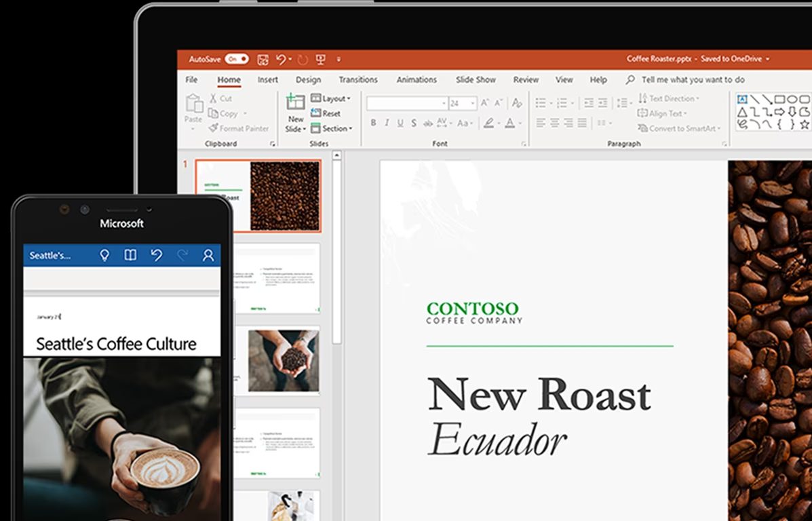This screenshot has width=812, height=521.
Task: Decrease font size with the smaller A
Action: pos(499,103)
